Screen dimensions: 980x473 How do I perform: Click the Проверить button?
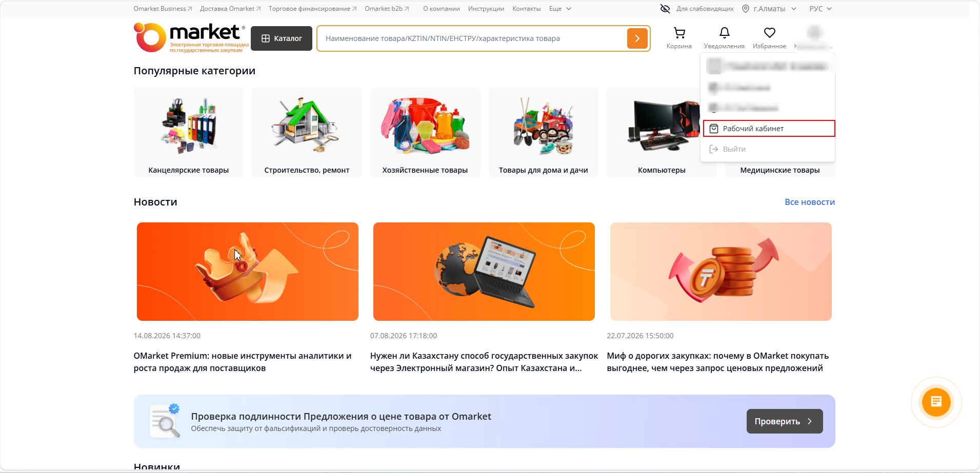(785, 421)
